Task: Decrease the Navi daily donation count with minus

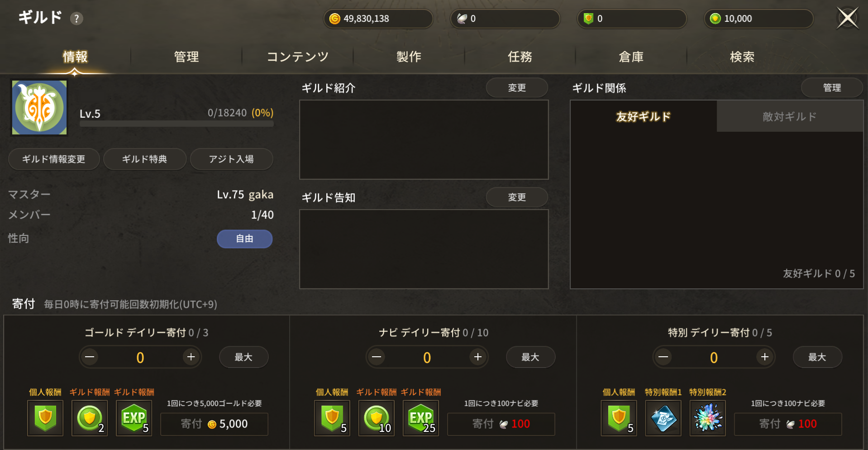Action: (x=377, y=357)
